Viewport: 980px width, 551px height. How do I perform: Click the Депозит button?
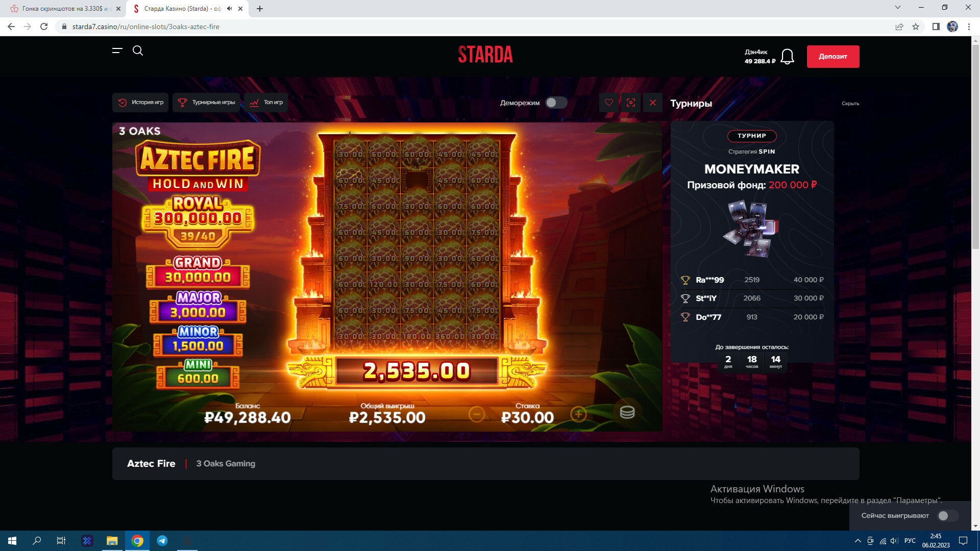coord(832,57)
